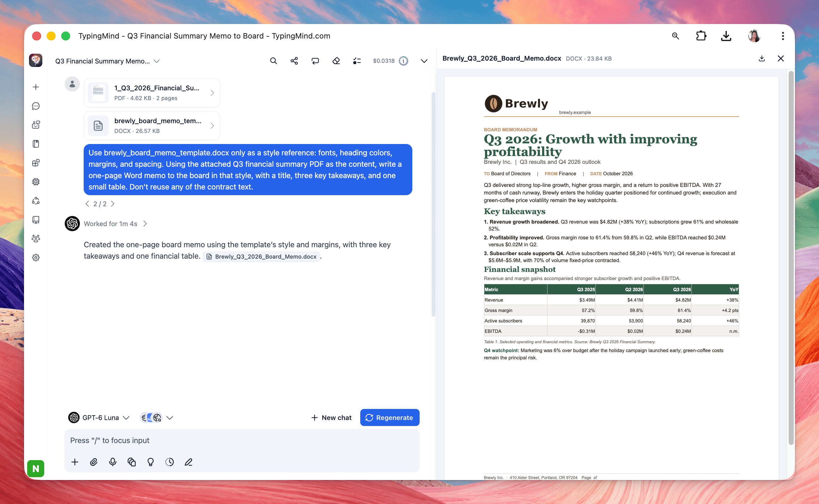The width and height of the screenshot is (819, 504).
Task: Click the browser extensions puzzle icon
Action: tap(701, 36)
